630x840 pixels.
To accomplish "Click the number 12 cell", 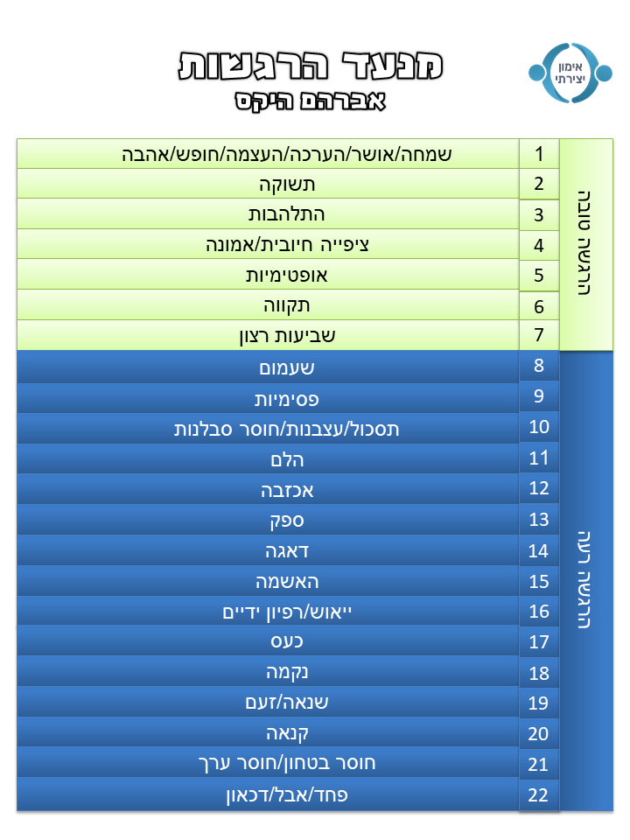I will click(539, 488).
